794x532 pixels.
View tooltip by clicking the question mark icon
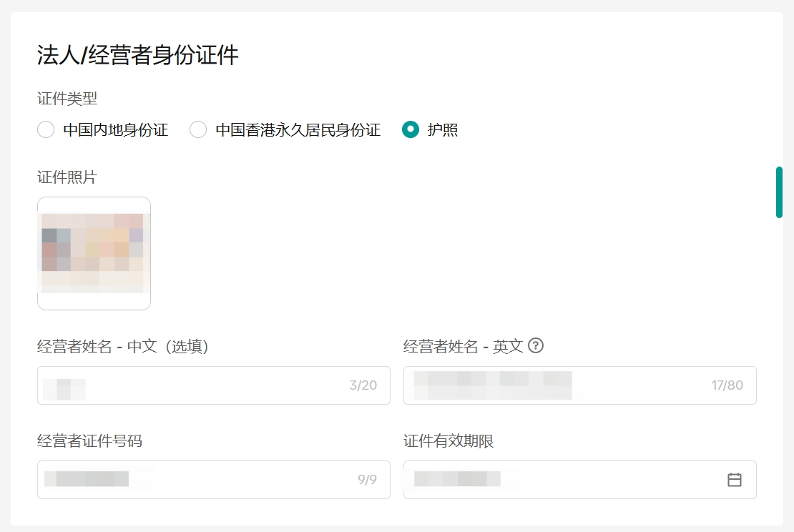click(x=536, y=345)
